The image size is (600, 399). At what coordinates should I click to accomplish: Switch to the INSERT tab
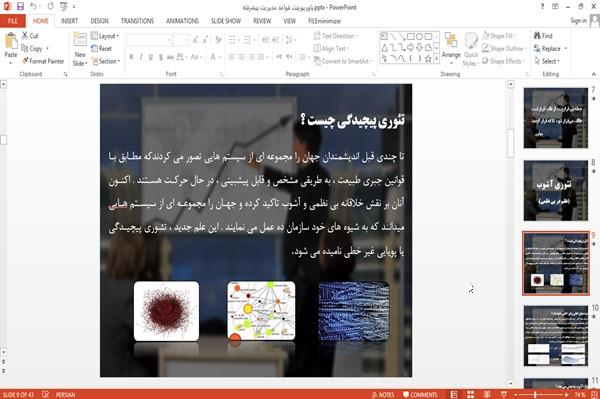pos(69,21)
